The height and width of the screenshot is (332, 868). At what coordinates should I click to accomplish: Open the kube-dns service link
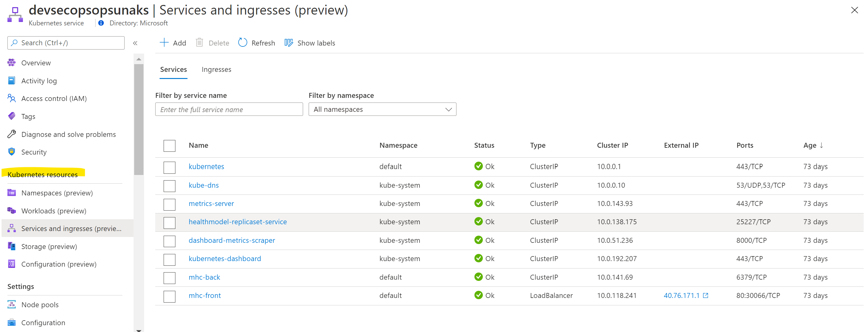tap(204, 185)
